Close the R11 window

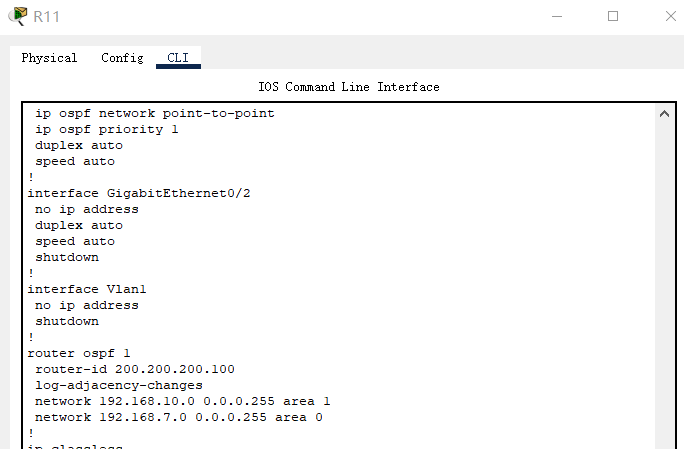click(669, 16)
